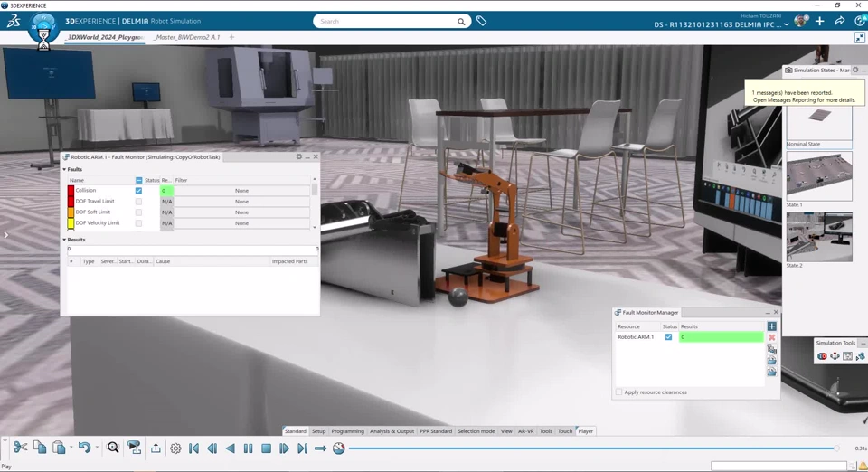Switch to the Standard tab
The image size is (868, 472).
[295, 431]
